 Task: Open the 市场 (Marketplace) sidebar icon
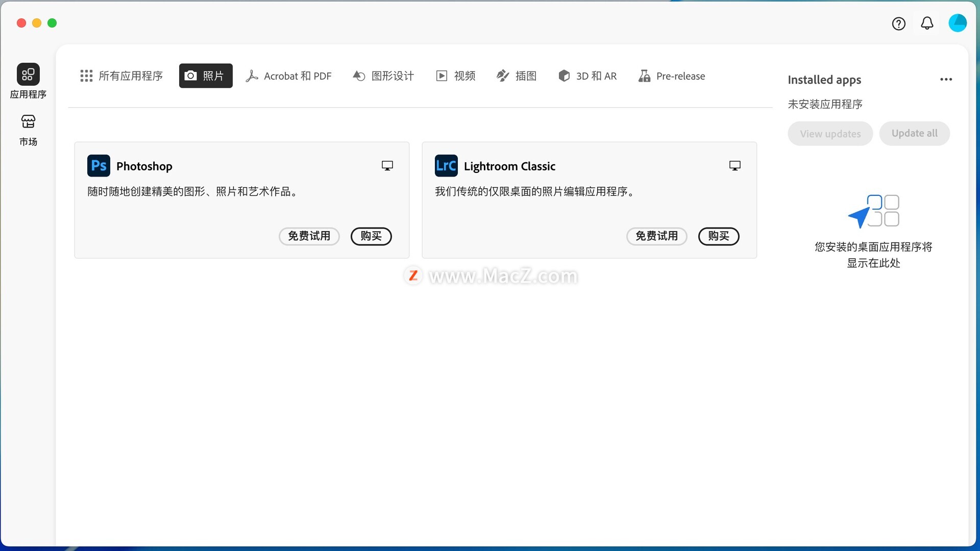pos(28,129)
